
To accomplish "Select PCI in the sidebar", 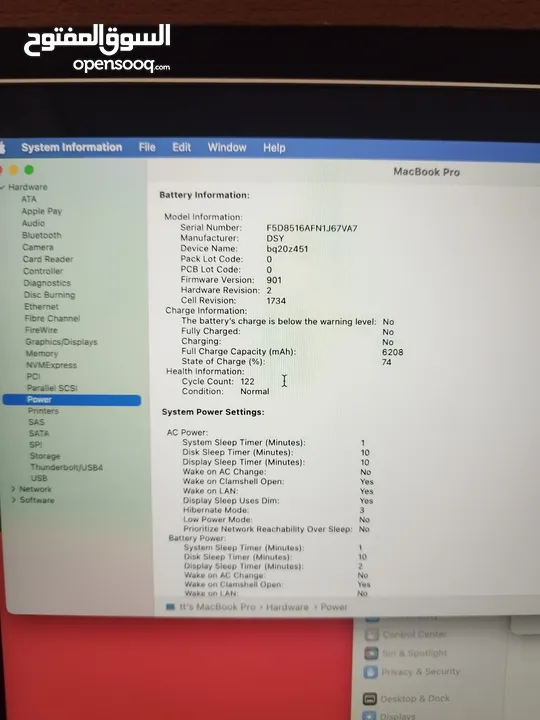I will (33, 377).
